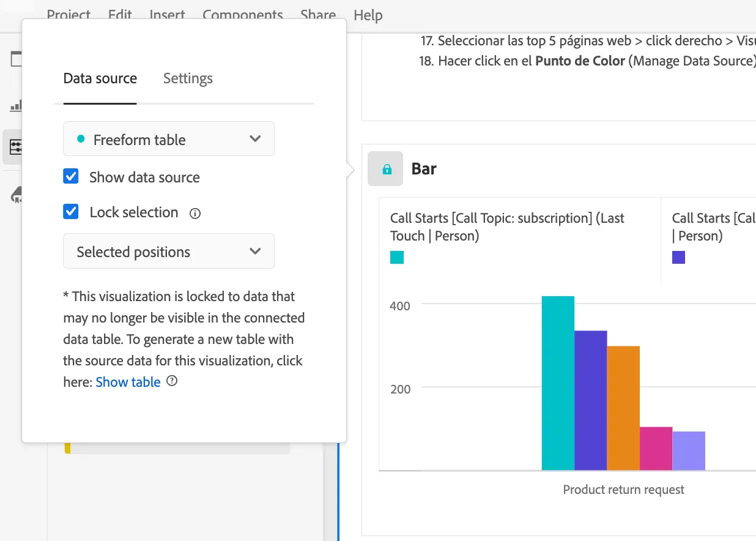Click the tall teal bar in chart
The width and height of the screenshot is (756, 541).
click(x=558, y=383)
